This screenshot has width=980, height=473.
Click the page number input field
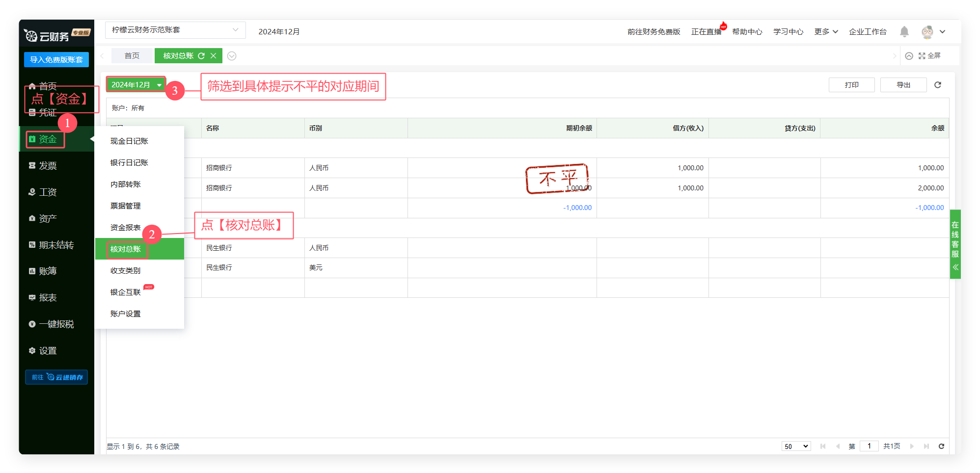coord(869,446)
